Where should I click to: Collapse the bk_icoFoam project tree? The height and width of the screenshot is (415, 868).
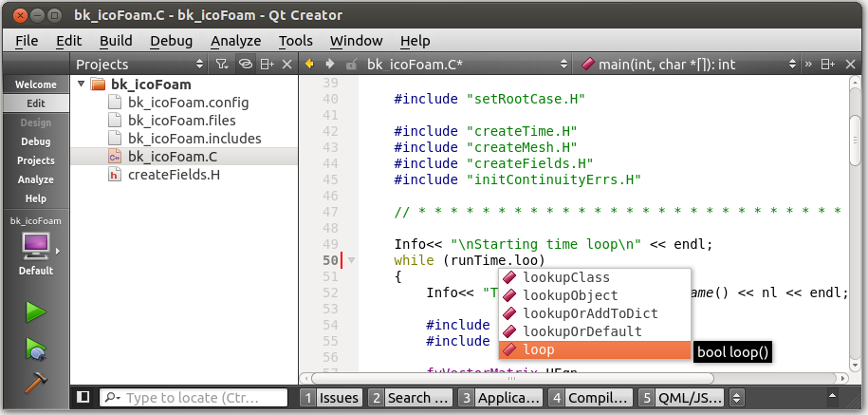pyautogui.click(x=82, y=85)
